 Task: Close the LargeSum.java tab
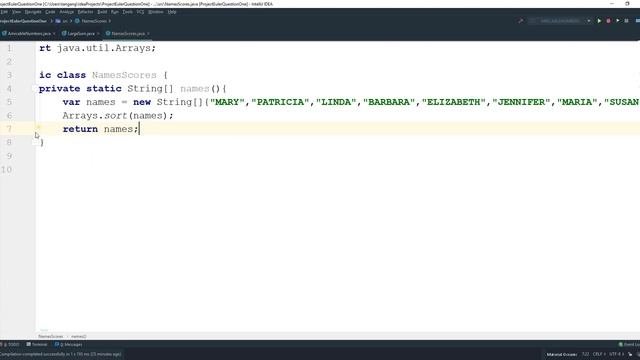tap(98, 33)
